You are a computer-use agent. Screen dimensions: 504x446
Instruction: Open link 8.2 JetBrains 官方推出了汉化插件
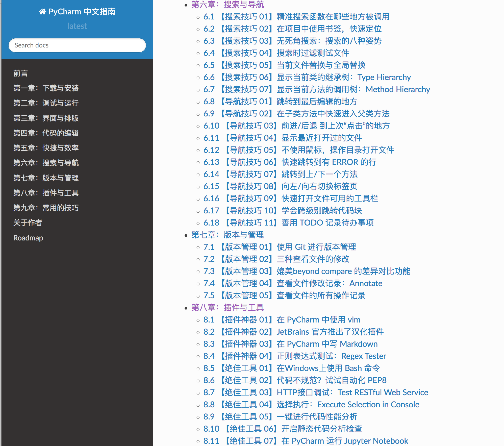294,332
